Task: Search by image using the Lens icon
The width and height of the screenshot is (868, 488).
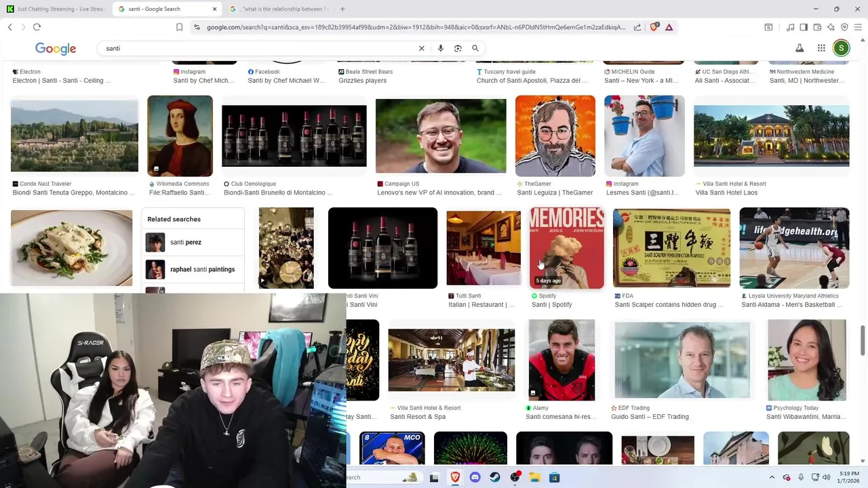Action: coord(458,48)
